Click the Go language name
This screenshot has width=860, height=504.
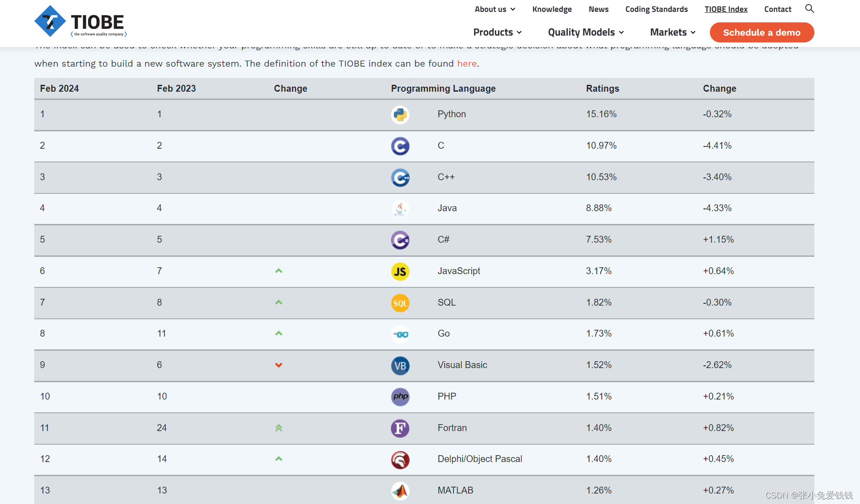point(443,333)
